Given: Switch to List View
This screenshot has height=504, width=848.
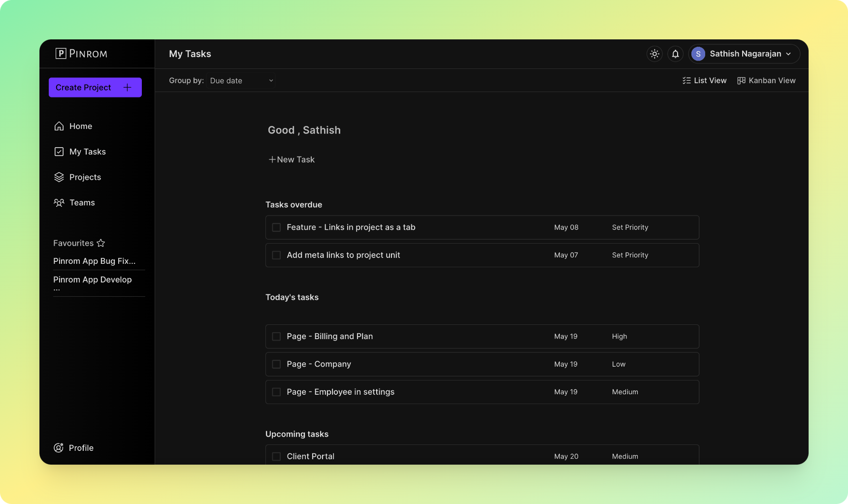Looking at the screenshot, I should pos(705,81).
